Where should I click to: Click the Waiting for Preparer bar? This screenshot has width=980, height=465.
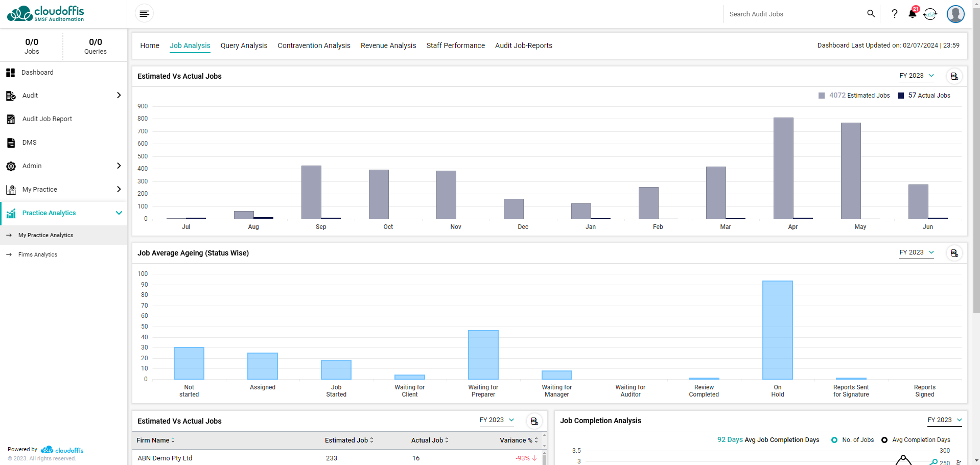coord(483,355)
